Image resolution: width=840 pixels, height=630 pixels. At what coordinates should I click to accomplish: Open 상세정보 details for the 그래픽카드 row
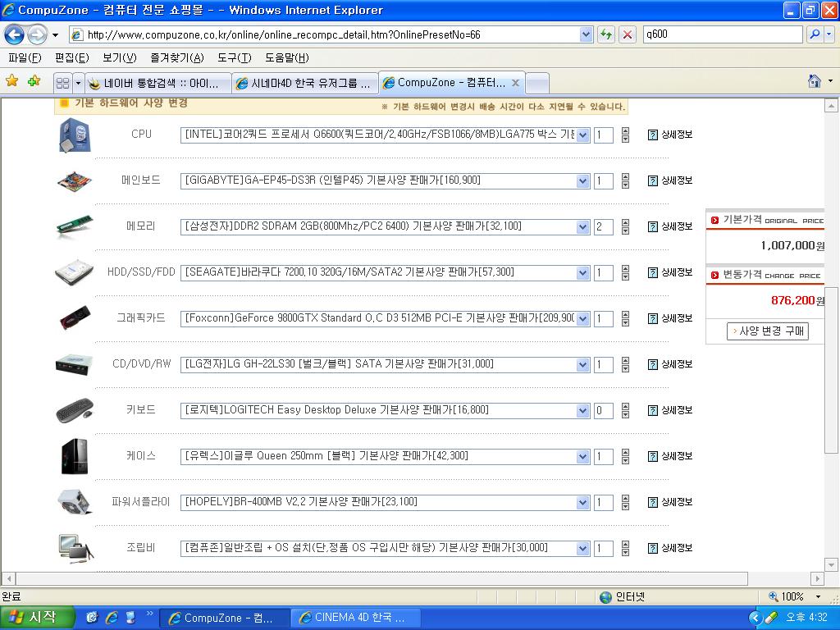click(x=670, y=318)
